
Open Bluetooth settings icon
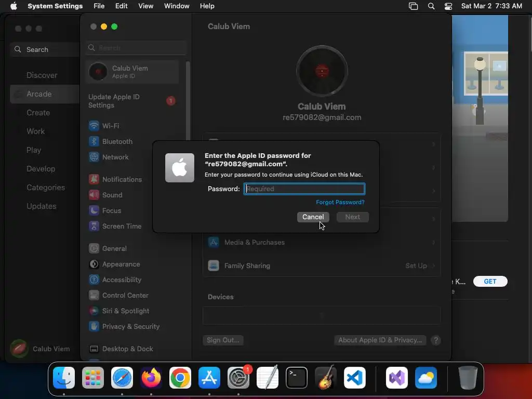(94, 141)
